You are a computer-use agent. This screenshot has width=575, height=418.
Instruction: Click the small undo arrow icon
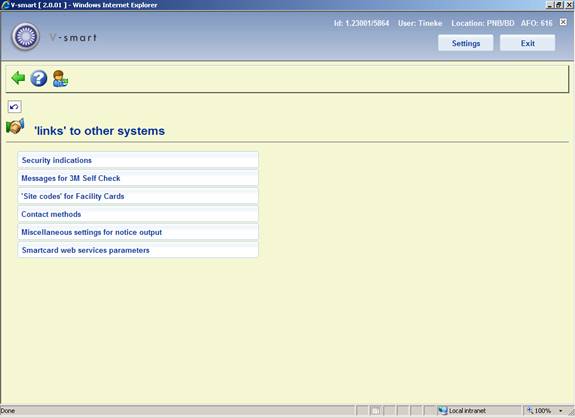coord(14,107)
